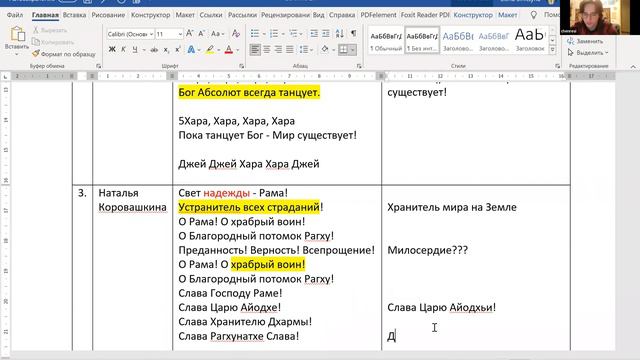The image size is (640, 360).
Task: Align text to the left
Action: tap(255, 49)
